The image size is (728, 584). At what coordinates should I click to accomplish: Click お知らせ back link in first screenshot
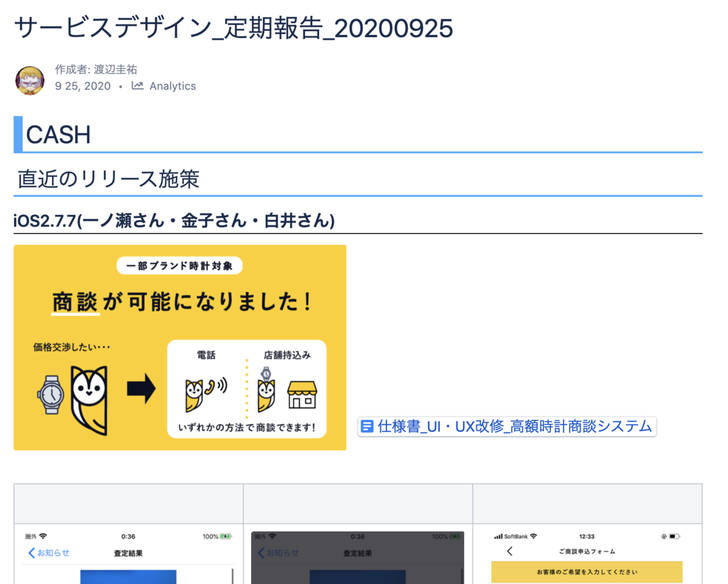tap(49, 553)
